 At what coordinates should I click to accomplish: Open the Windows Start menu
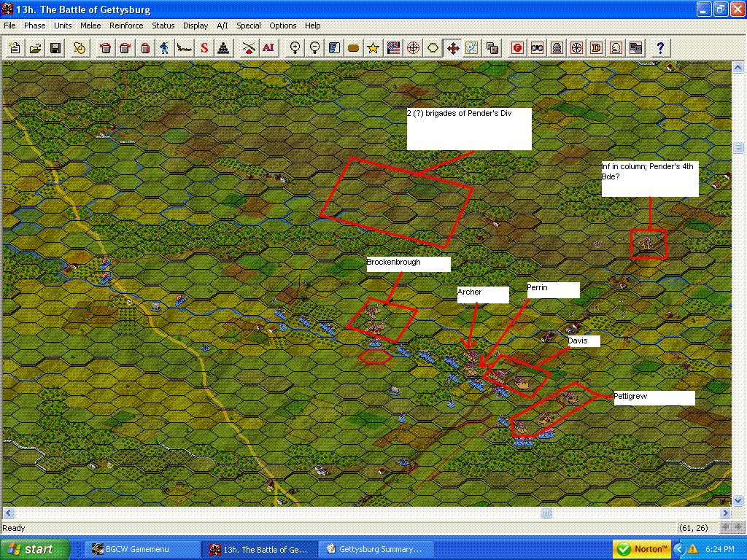point(34,549)
